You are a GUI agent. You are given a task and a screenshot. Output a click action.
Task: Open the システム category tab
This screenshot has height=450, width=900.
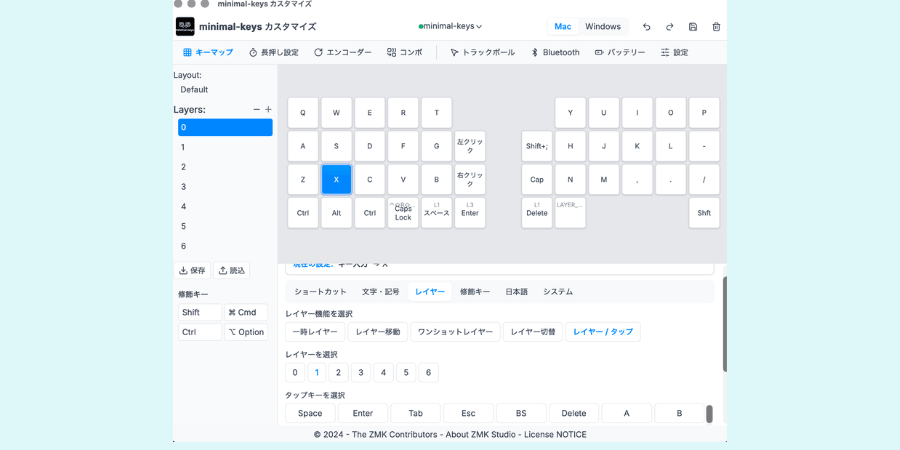558,292
